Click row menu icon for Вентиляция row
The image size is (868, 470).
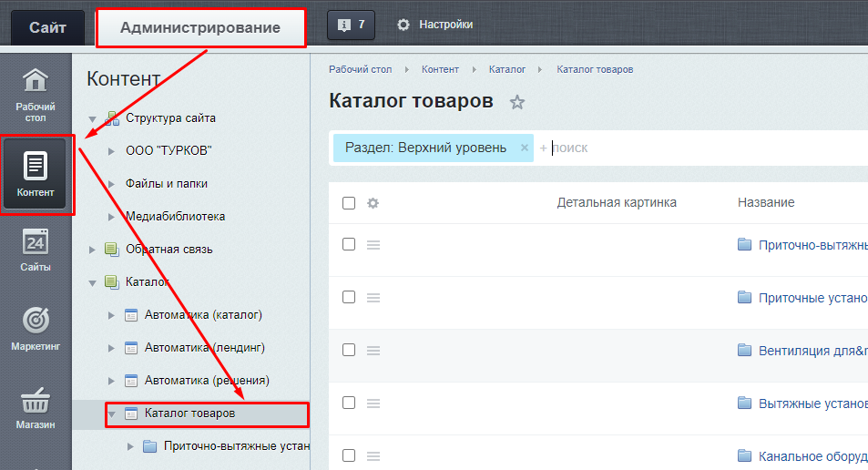pyautogui.click(x=373, y=351)
